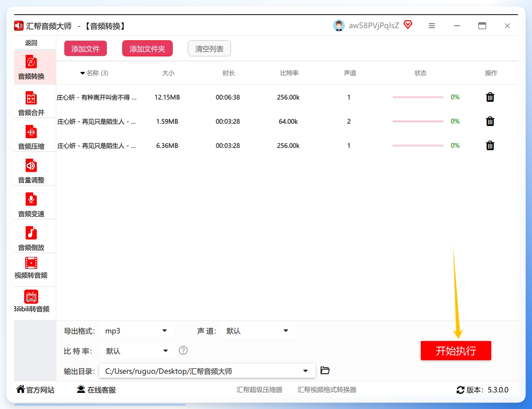Expand the 声道 dropdown
The height and width of the screenshot is (409, 532).
286,330
